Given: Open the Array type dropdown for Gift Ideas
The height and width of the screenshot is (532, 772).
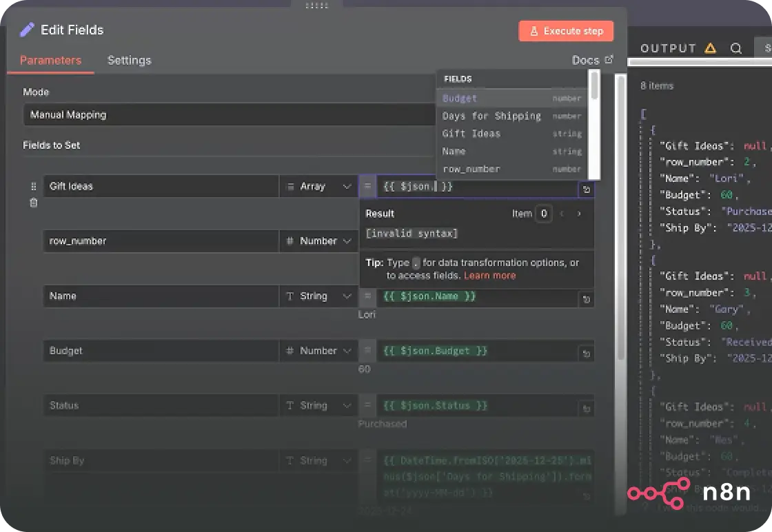Looking at the screenshot, I should (x=318, y=186).
